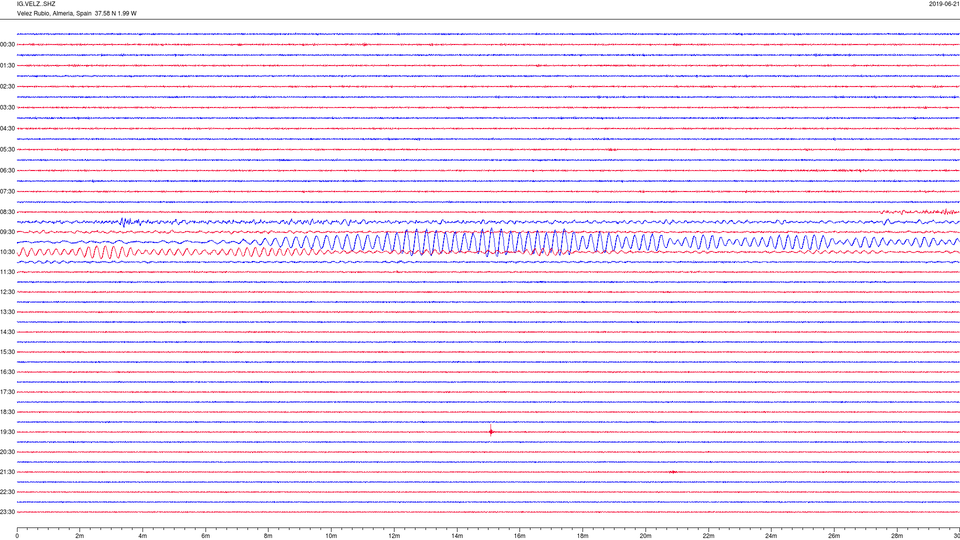Click the red spike on the 19:30 trace
This screenshot has height=540, width=960.
coord(491,430)
